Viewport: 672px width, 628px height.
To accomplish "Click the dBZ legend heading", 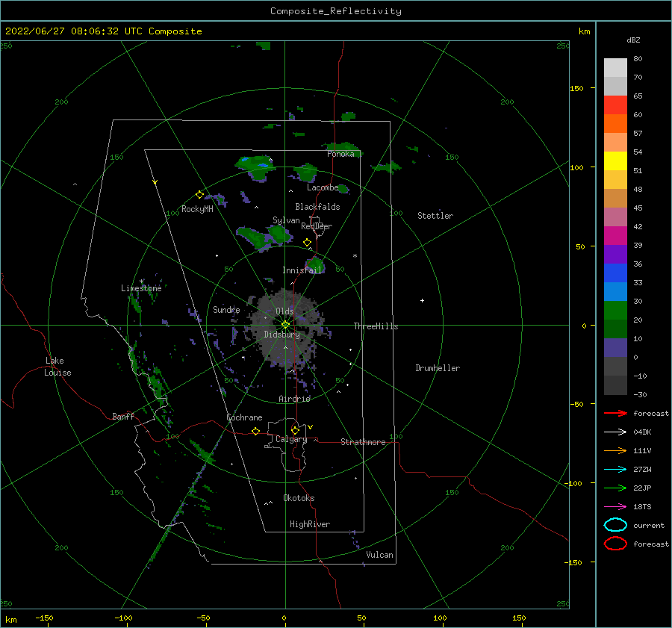I will (633, 40).
